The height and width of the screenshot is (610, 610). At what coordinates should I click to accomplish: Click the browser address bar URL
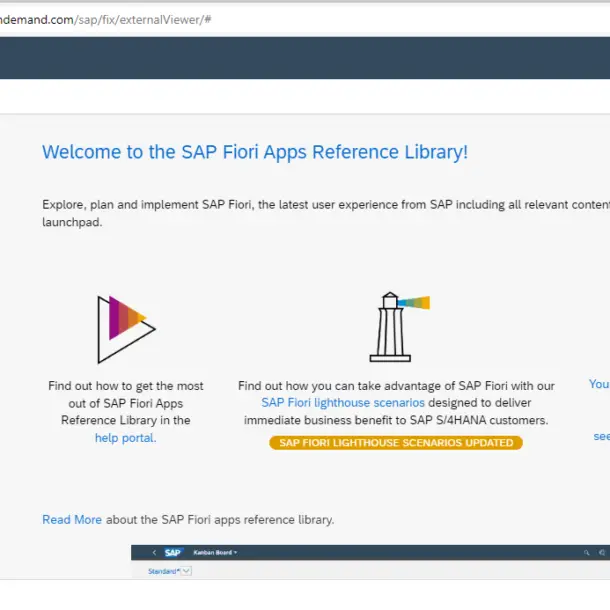(105, 19)
